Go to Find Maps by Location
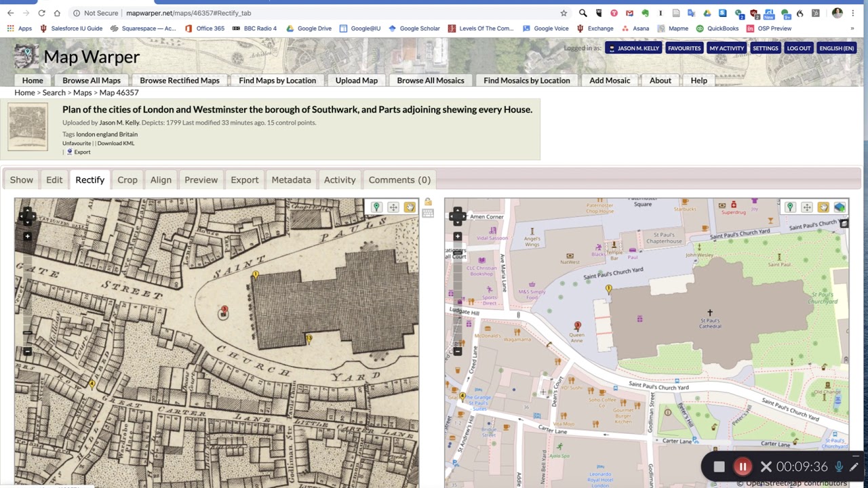 [277, 81]
